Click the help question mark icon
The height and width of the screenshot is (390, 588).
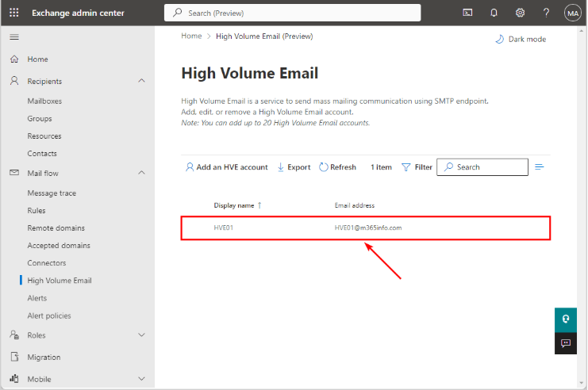(x=546, y=13)
